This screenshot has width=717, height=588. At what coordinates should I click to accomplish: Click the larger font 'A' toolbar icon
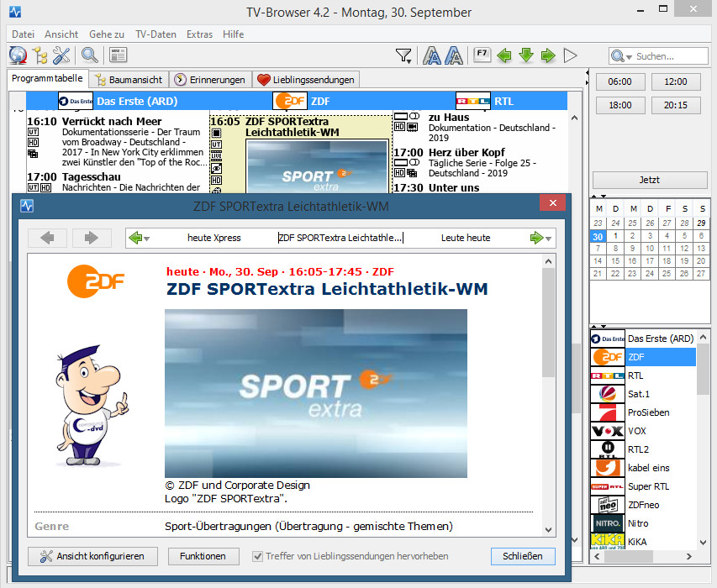pyautogui.click(x=432, y=56)
